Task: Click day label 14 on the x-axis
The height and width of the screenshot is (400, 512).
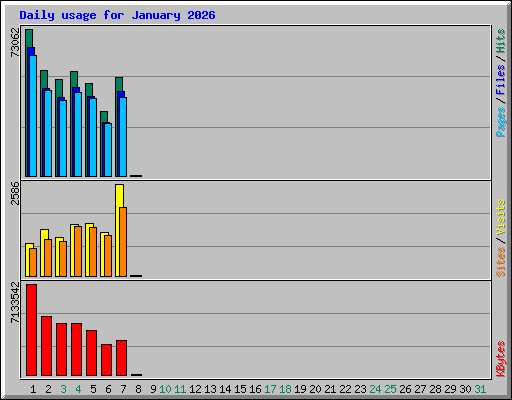Action: [225, 389]
